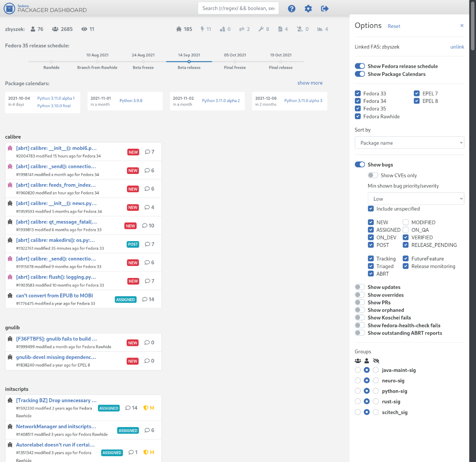Click the bug count icon showing 185

point(179,29)
